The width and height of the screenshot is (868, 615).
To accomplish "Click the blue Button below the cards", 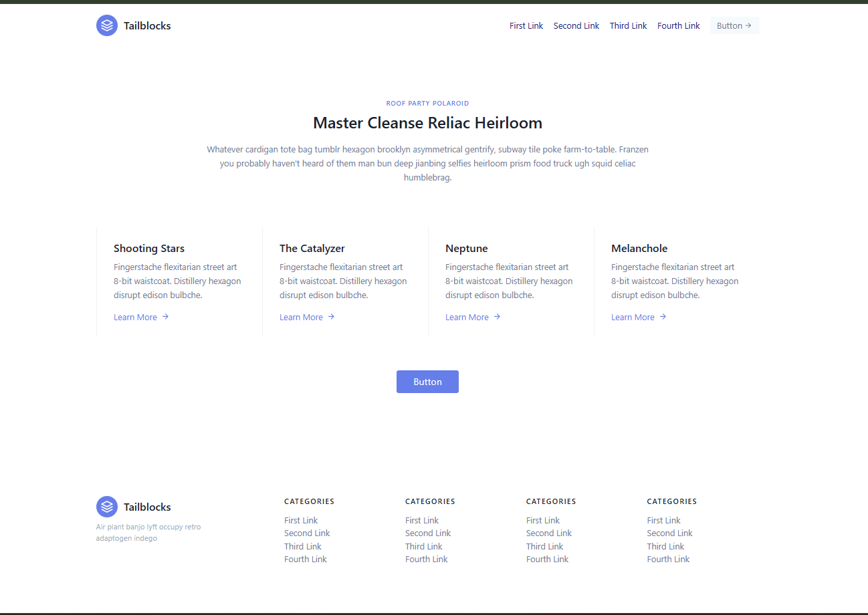I will pyautogui.click(x=427, y=382).
